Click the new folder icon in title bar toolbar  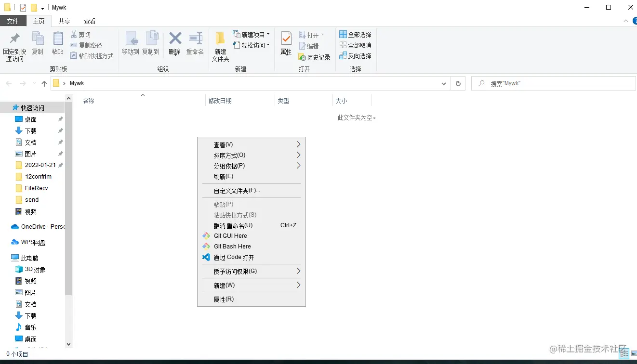[34, 8]
